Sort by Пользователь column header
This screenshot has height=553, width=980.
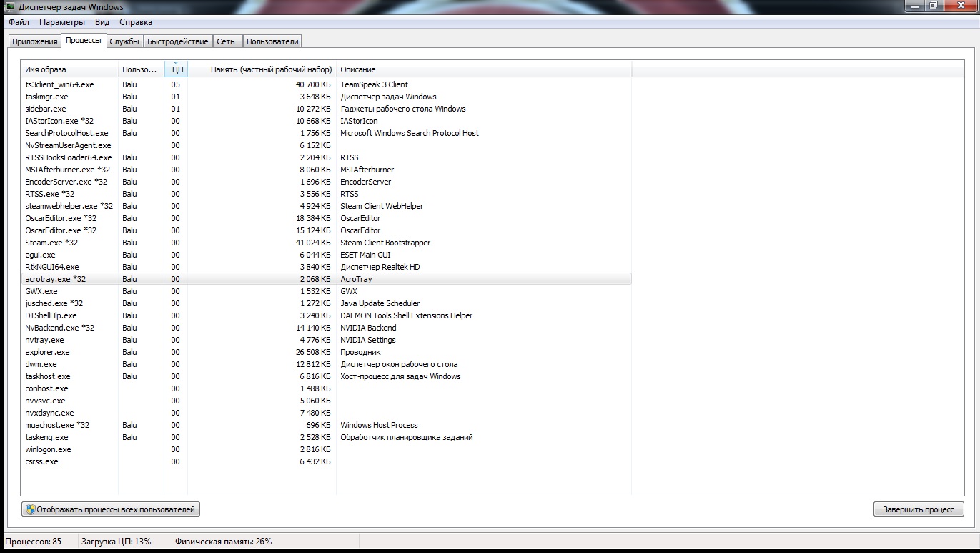(x=141, y=69)
